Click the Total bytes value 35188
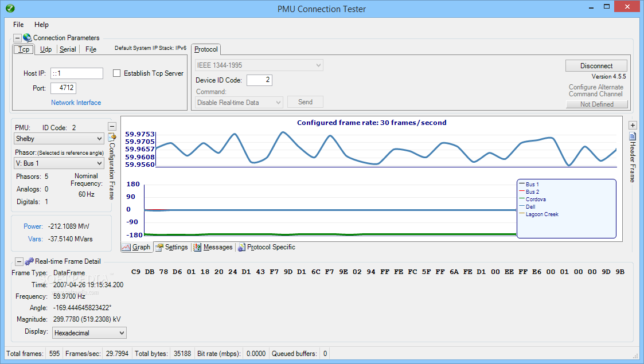Screen dimensions: 644x364 coord(182,353)
